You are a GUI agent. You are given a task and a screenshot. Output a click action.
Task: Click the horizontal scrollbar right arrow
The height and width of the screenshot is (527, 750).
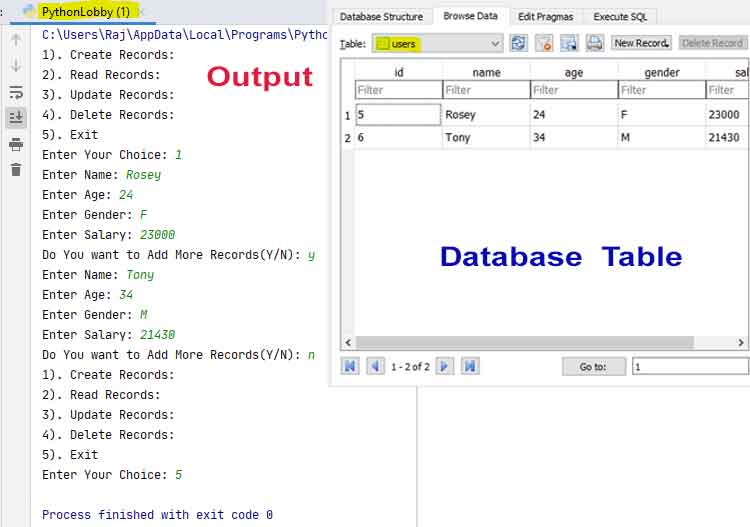point(741,342)
